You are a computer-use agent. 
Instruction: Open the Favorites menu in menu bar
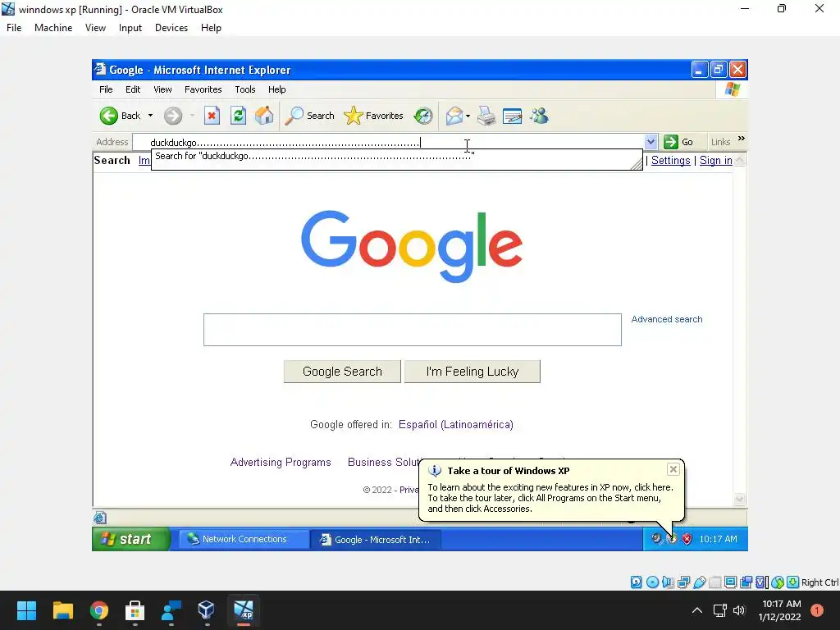click(203, 89)
